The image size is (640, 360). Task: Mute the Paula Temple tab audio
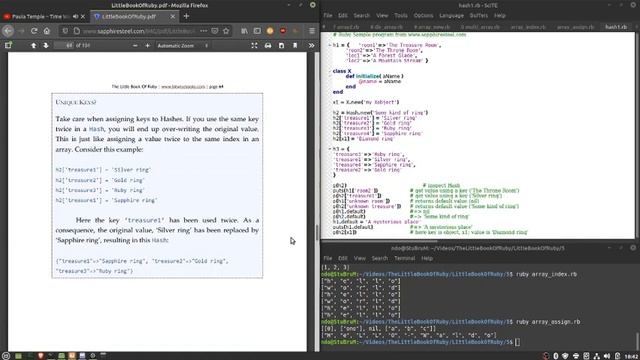tap(76, 16)
